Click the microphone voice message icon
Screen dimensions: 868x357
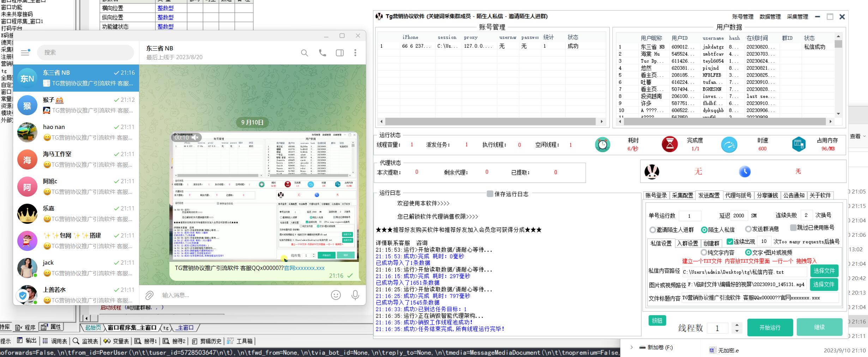click(x=355, y=295)
